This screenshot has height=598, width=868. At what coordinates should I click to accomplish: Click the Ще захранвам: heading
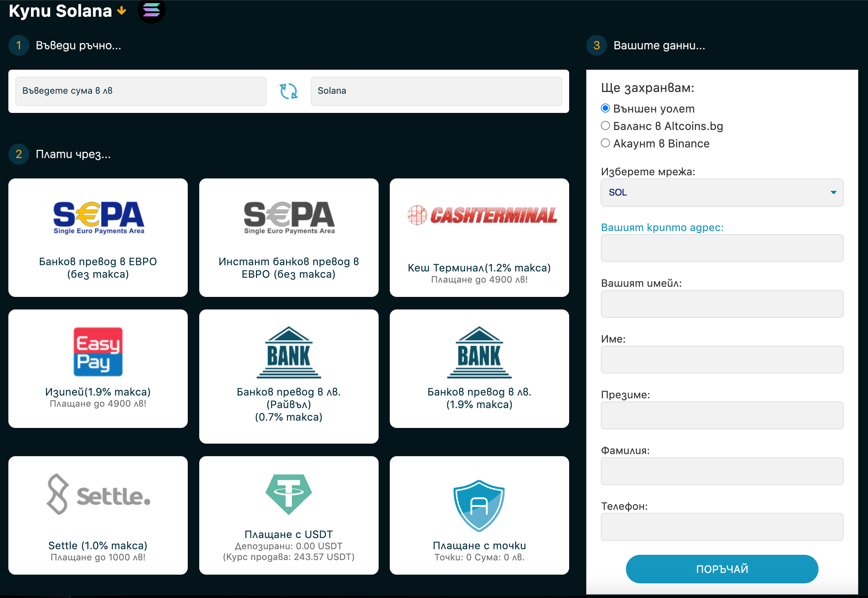tap(648, 88)
